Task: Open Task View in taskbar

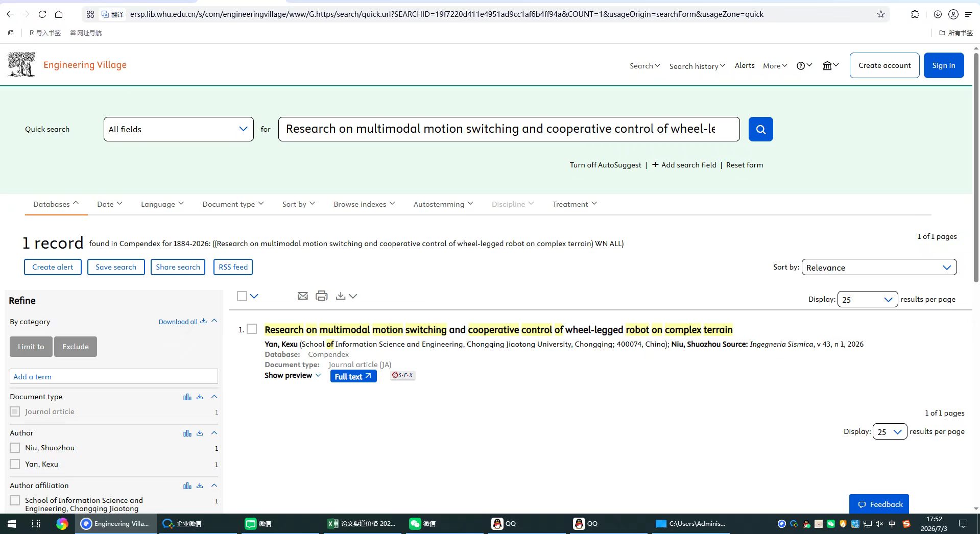Action: 36,523
